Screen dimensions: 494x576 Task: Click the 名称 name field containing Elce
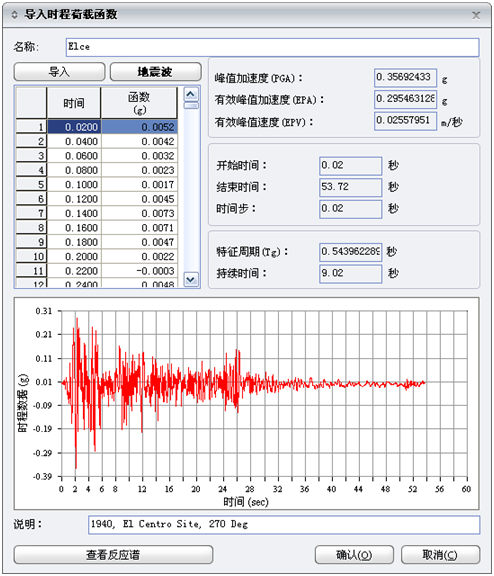(x=273, y=47)
